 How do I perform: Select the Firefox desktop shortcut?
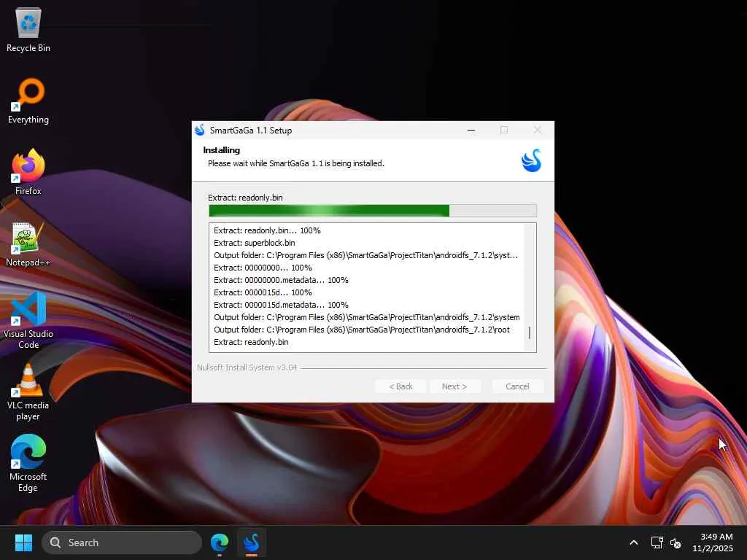pyautogui.click(x=28, y=172)
